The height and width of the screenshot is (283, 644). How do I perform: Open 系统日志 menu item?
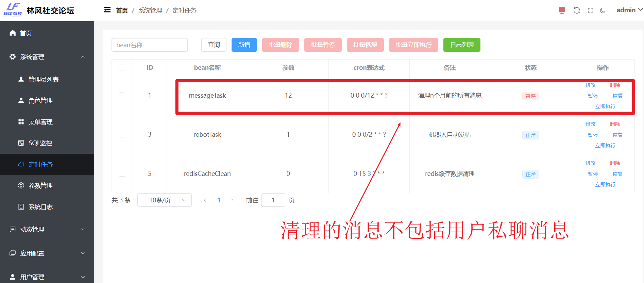pos(47,207)
